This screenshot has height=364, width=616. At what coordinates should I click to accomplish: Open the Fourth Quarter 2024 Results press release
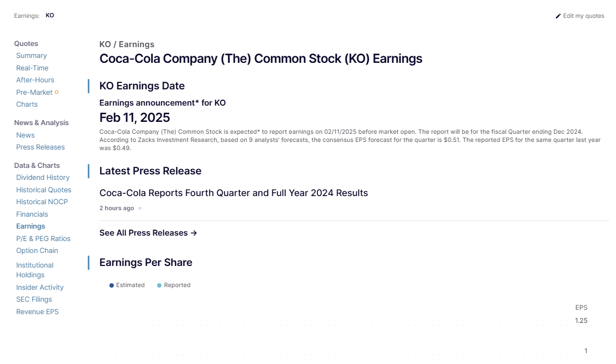234,193
